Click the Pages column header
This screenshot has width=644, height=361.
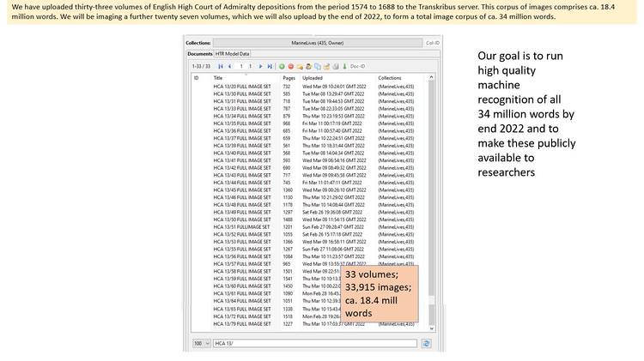(289, 77)
